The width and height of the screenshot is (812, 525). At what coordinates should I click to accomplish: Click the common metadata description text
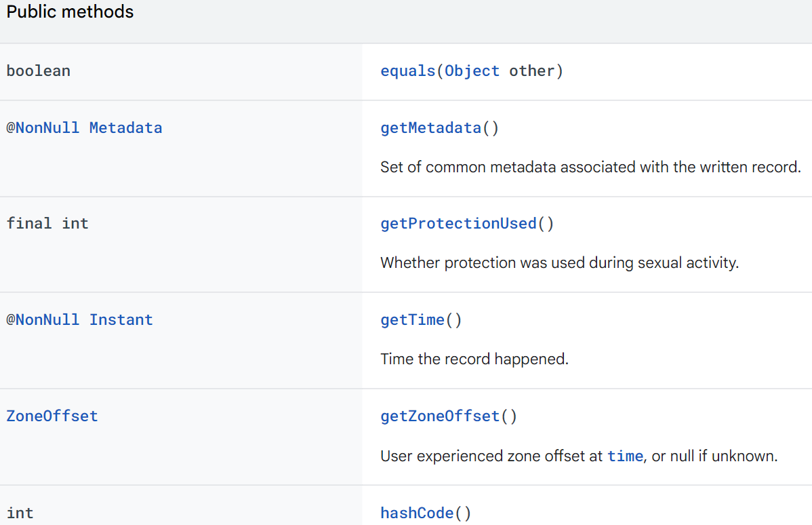pos(590,168)
